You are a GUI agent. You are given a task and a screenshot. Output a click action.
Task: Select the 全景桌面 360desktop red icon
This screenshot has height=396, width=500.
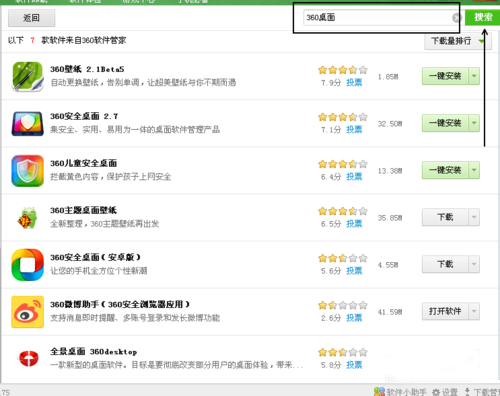28,358
